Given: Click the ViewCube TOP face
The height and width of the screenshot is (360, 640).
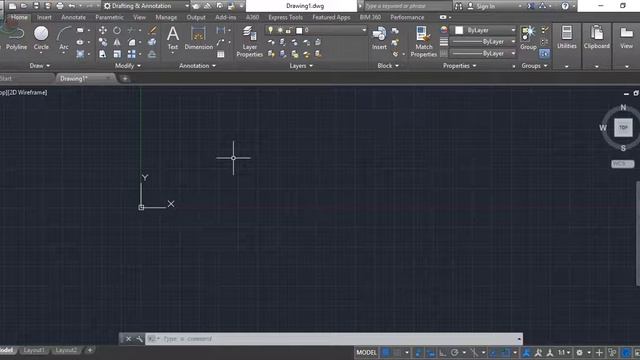Looking at the screenshot, I should (x=623, y=127).
